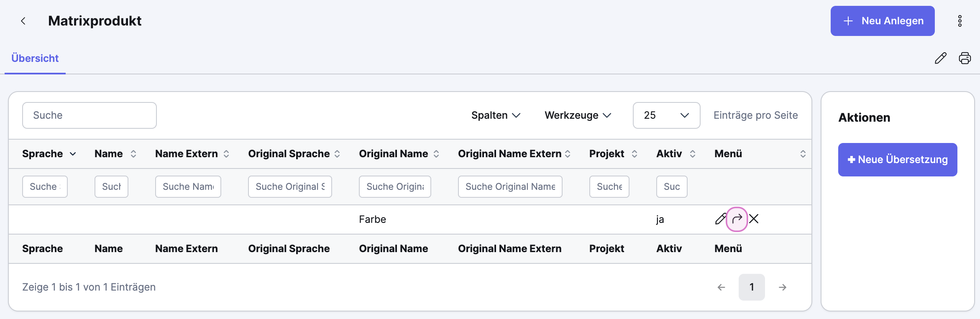Click the back arrow beside Matrixprodukt
Screen dimensions: 980x319
click(23, 21)
